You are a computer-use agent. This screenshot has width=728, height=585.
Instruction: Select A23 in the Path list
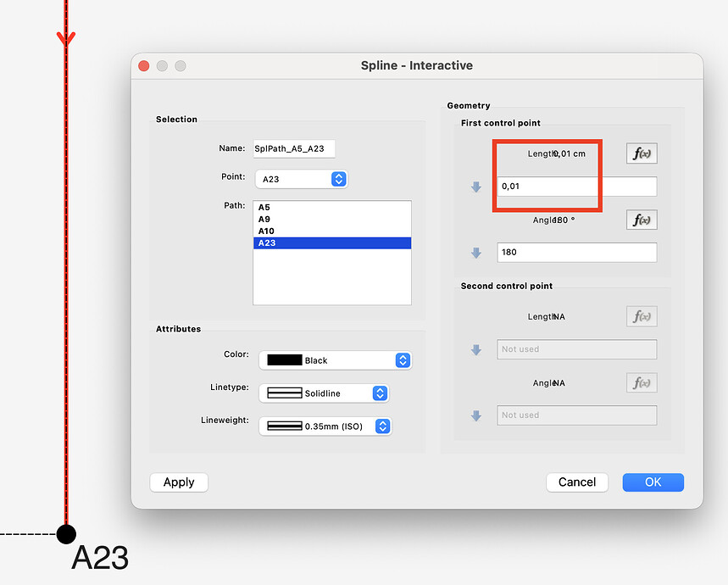coord(332,242)
